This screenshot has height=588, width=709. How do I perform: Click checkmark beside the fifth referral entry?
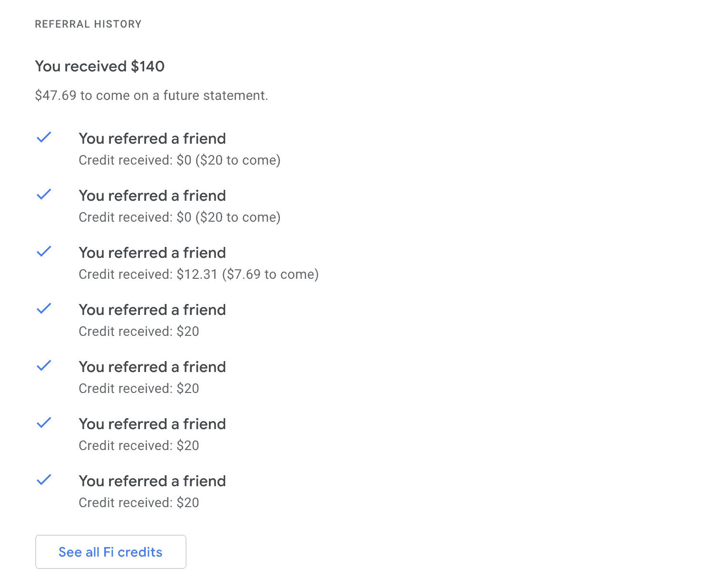(44, 366)
